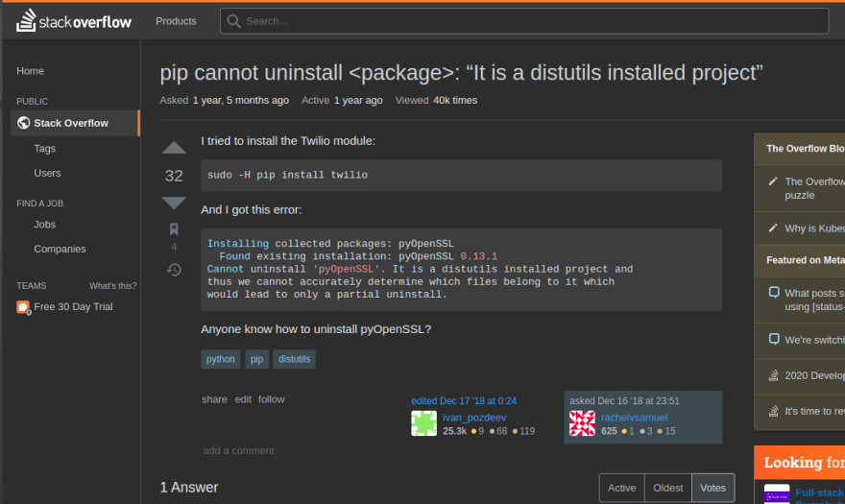
Task: Click stack icon beside It's time to
Action: (x=773, y=411)
